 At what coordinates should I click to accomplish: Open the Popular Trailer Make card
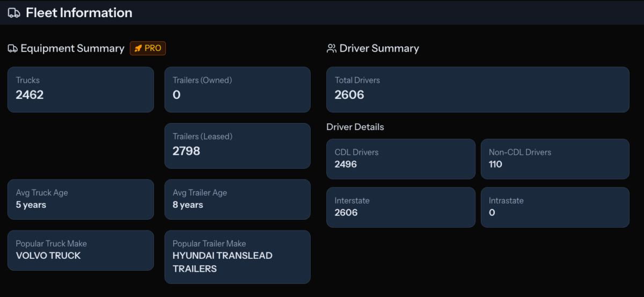pos(237,257)
